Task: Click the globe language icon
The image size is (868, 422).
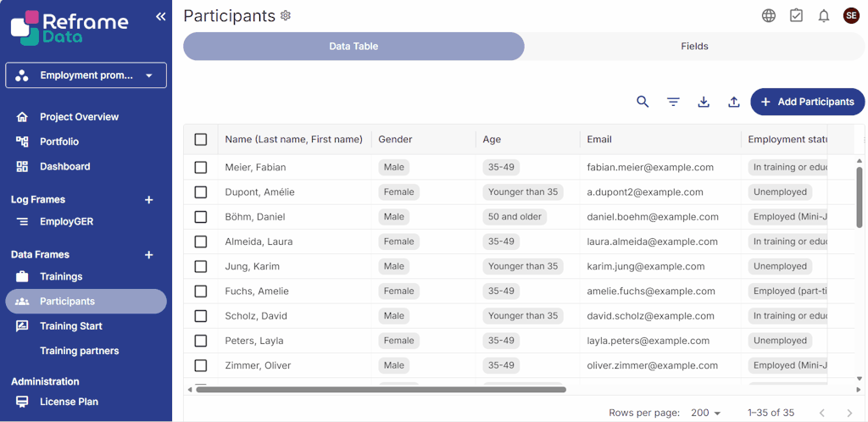Action: 769,16
